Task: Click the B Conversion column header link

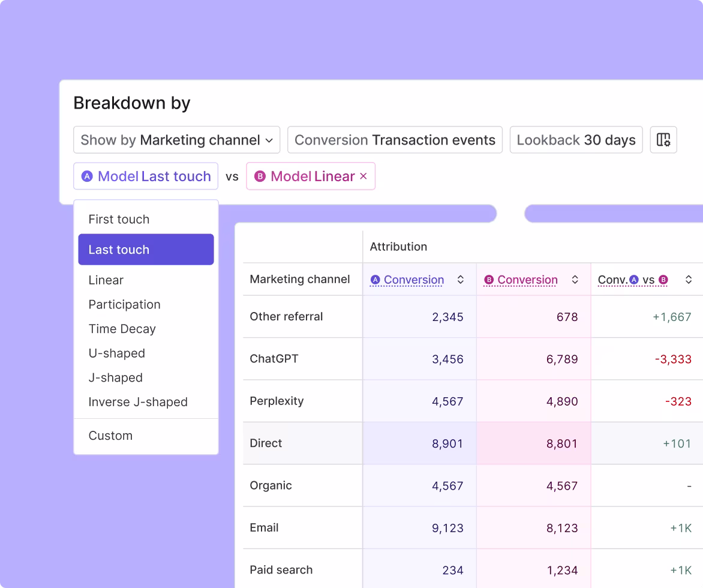Action: coord(521,280)
